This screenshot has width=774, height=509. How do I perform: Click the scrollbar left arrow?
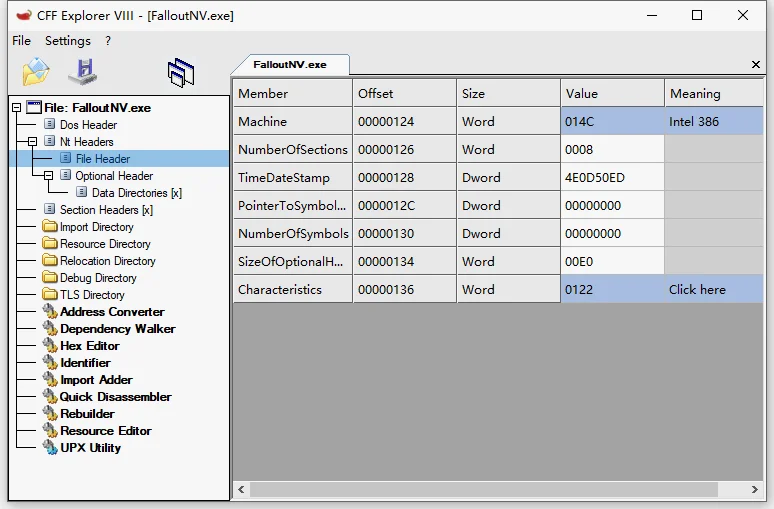pos(241,489)
